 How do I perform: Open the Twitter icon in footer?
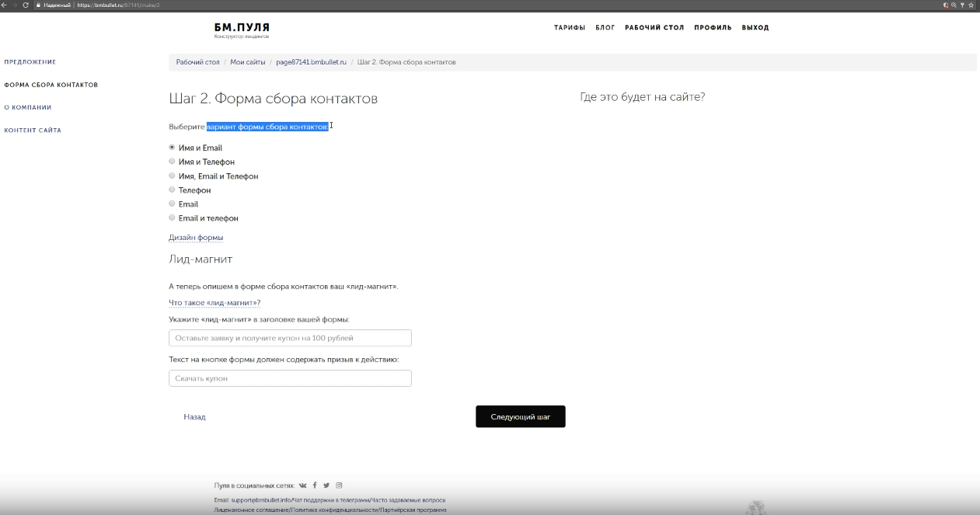click(326, 485)
